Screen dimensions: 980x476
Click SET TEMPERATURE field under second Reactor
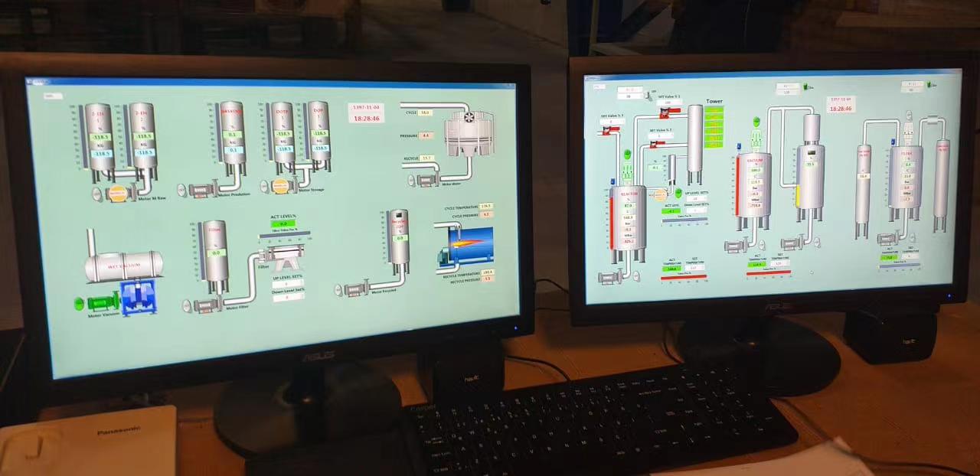point(780,264)
